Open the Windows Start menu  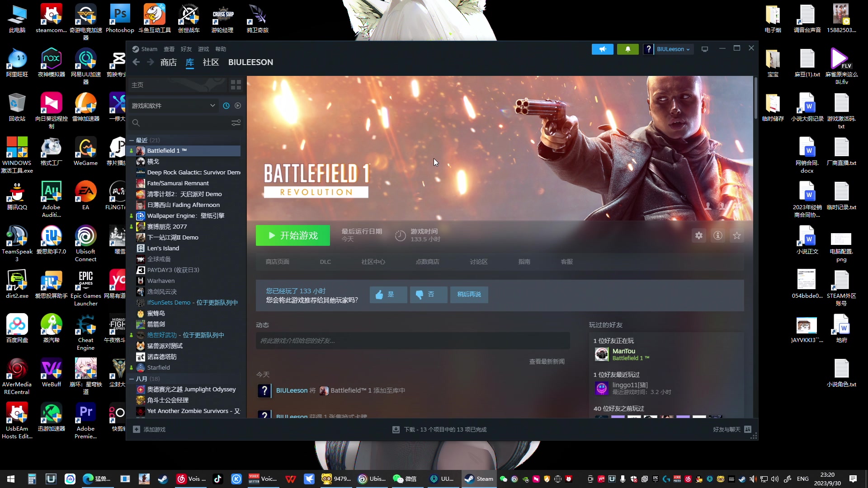[11, 479]
